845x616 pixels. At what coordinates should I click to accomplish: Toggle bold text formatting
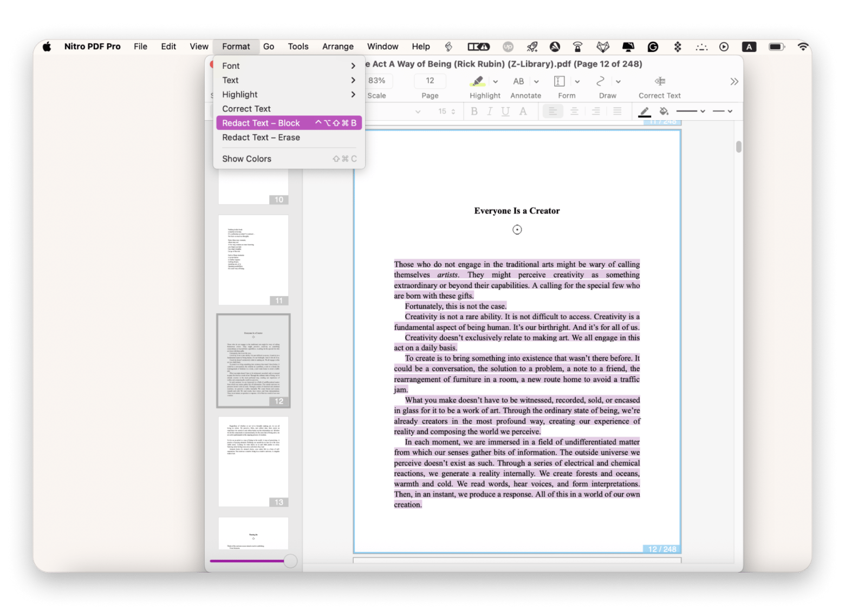click(474, 112)
